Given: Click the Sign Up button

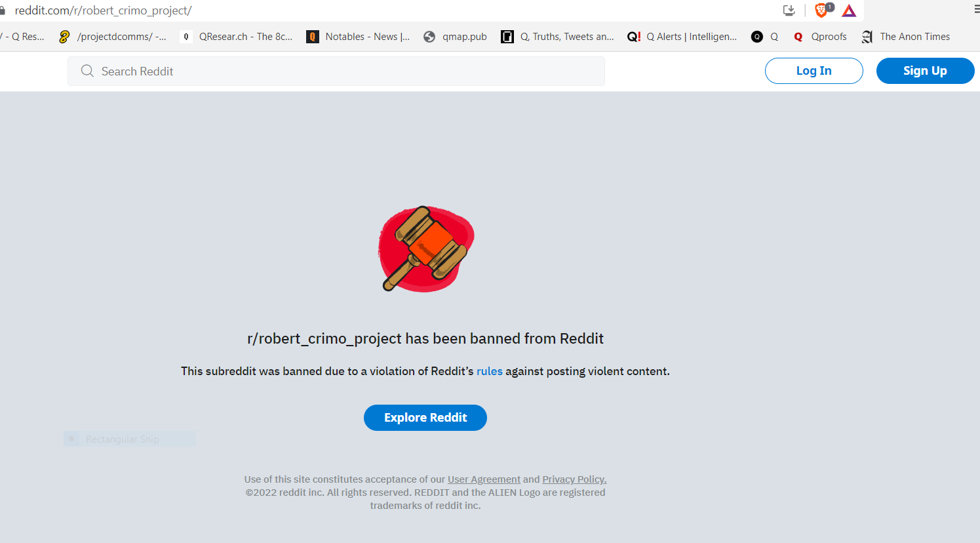Looking at the screenshot, I should click(x=925, y=71).
